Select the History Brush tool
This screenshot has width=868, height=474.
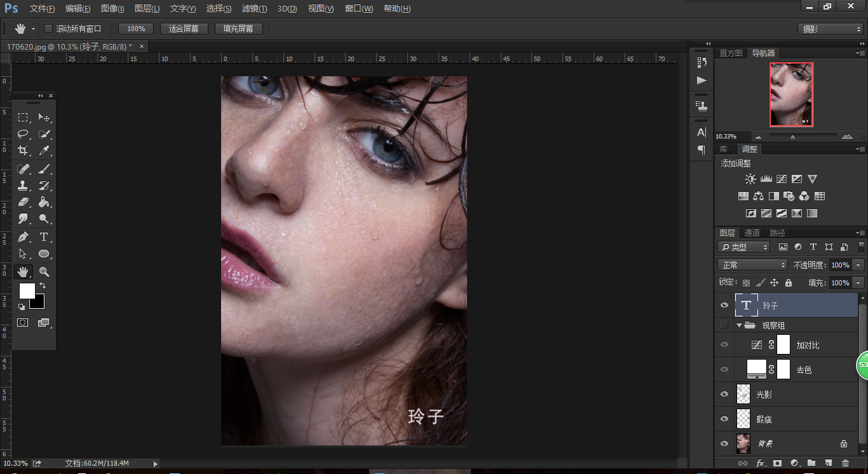44,186
